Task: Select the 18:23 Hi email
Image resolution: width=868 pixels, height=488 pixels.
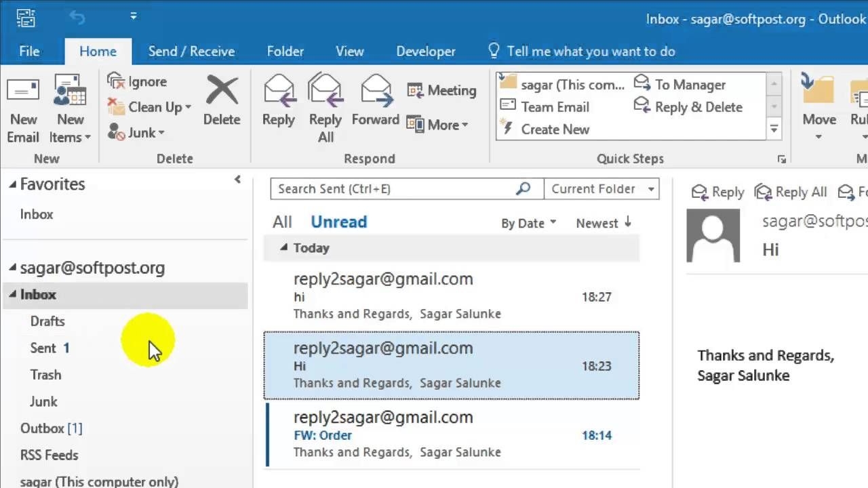Action: (x=452, y=365)
